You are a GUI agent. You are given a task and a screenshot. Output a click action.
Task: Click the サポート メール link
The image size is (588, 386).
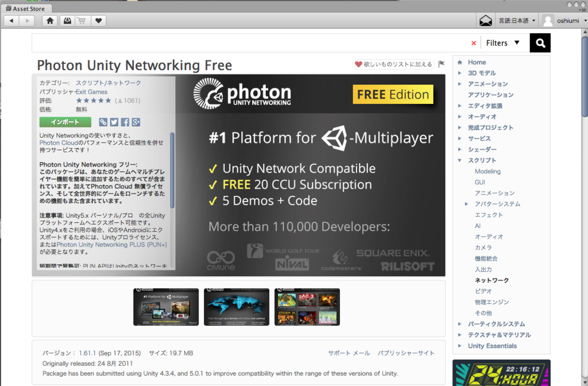[x=349, y=353]
